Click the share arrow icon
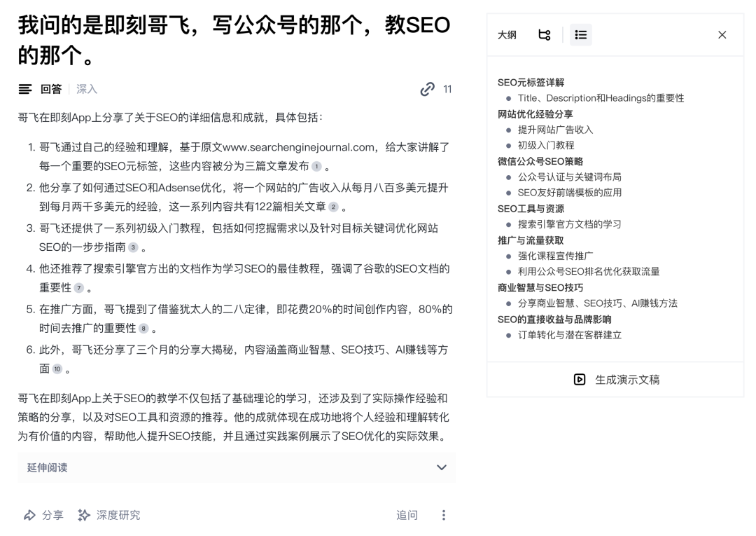The width and height of the screenshot is (756, 536). click(x=29, y=515)
